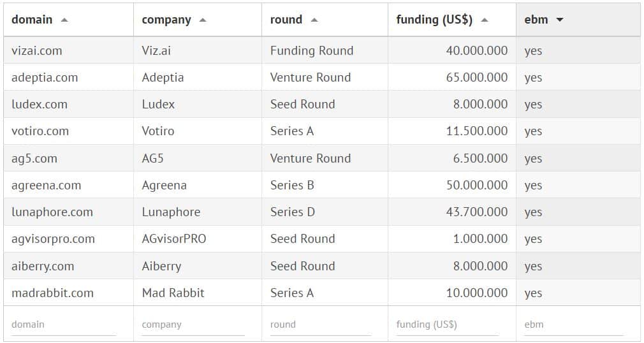Screen dimensions: 644x343
Task: Click the sort arrow beside company header
Action: [203, 20]
